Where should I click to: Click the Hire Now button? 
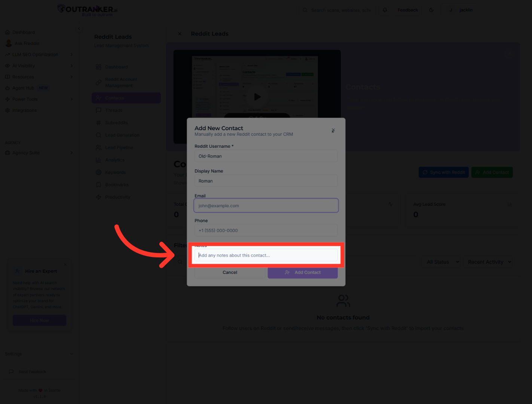point(40,321)
